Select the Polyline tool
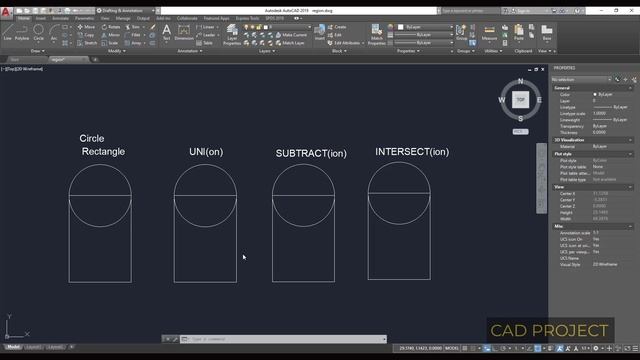 22,32
